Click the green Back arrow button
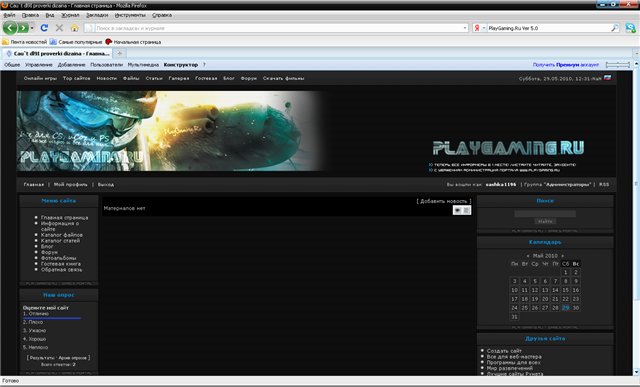Image resolution: width=640 pixels, height=387 pixels. coord(10,28)
